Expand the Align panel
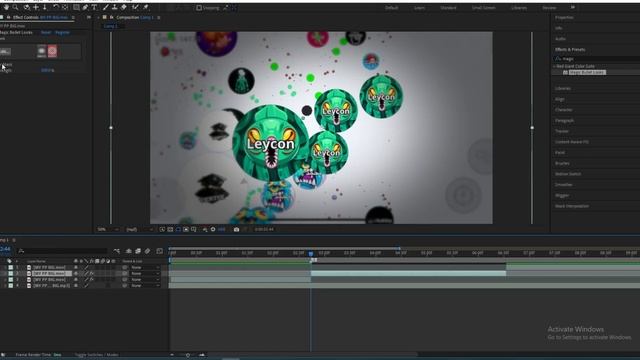 coord(560,99)
